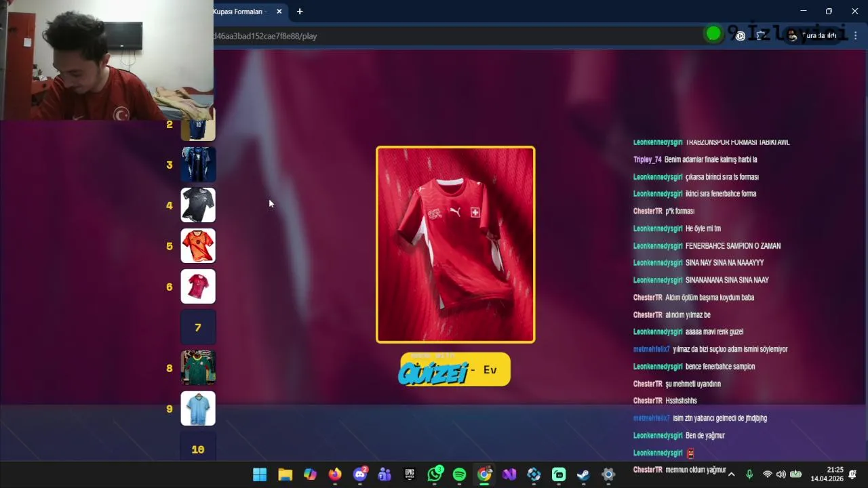The height and width of the screenshot is (488, 868).
Task: Click chat message 'FENERBAHCE SAMPION O ZAMAN'
Action: (733, 246)
